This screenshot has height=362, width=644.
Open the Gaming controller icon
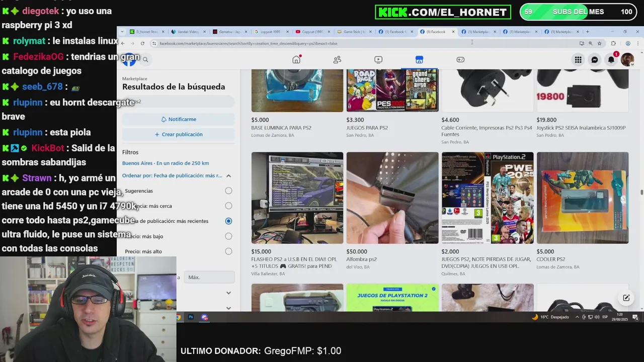(x=460, y=59)
